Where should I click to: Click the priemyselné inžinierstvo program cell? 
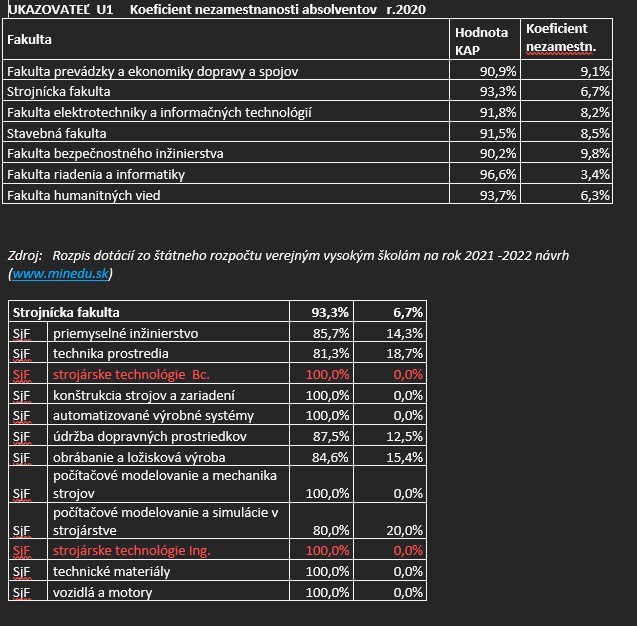(126, 333)
